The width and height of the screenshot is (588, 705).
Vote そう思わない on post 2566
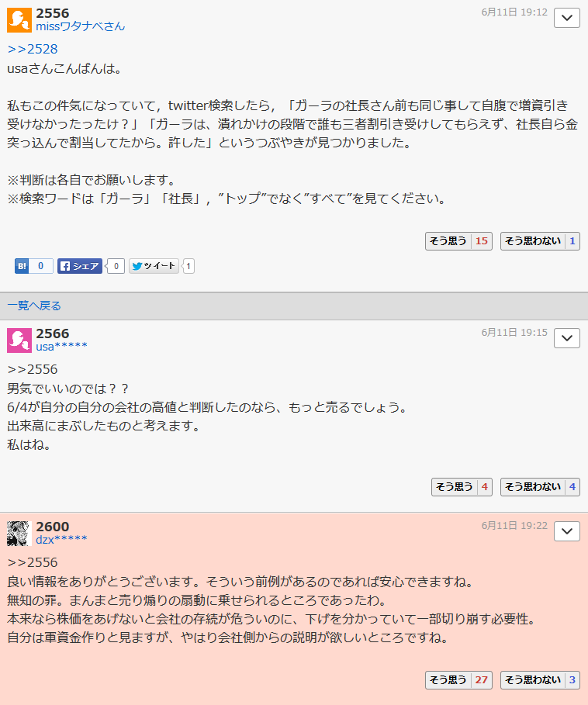(x=540, y=487)
